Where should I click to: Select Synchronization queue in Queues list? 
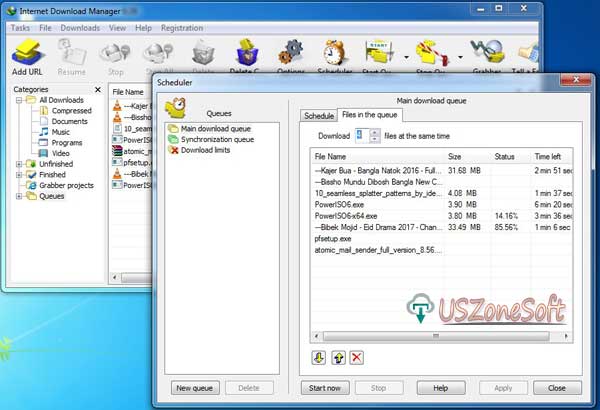pyautogui.click(x=211, y=139)
